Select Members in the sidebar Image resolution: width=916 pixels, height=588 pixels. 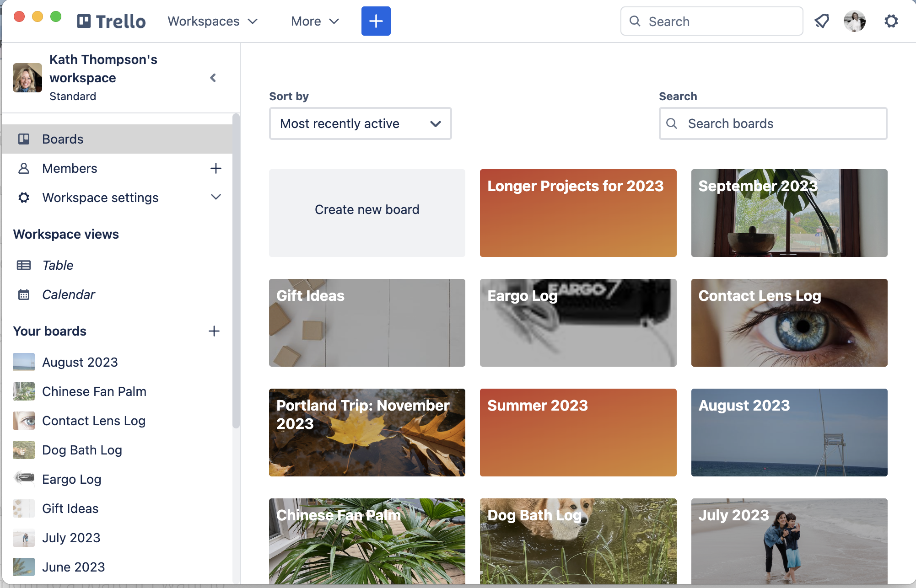pos(70,168)
